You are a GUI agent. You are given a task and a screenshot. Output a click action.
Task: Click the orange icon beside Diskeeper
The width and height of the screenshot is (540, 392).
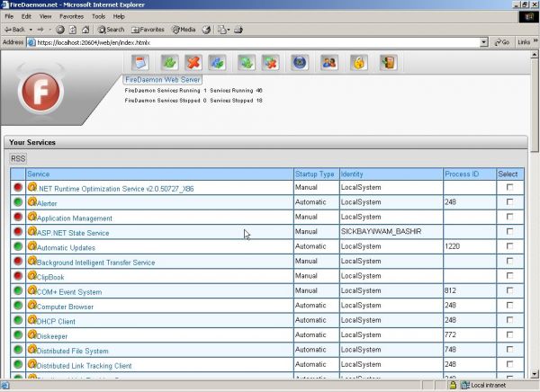[32, 334]
